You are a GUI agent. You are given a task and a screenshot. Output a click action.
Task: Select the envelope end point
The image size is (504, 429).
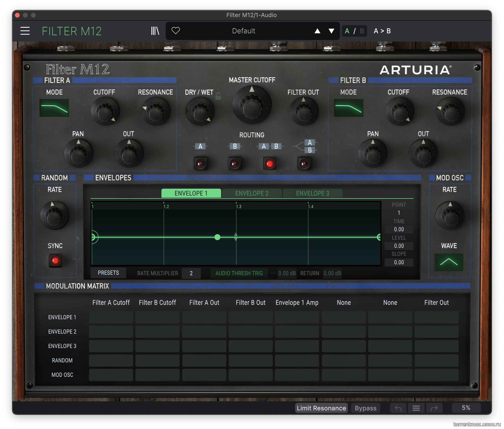click(x=379, y=237)
